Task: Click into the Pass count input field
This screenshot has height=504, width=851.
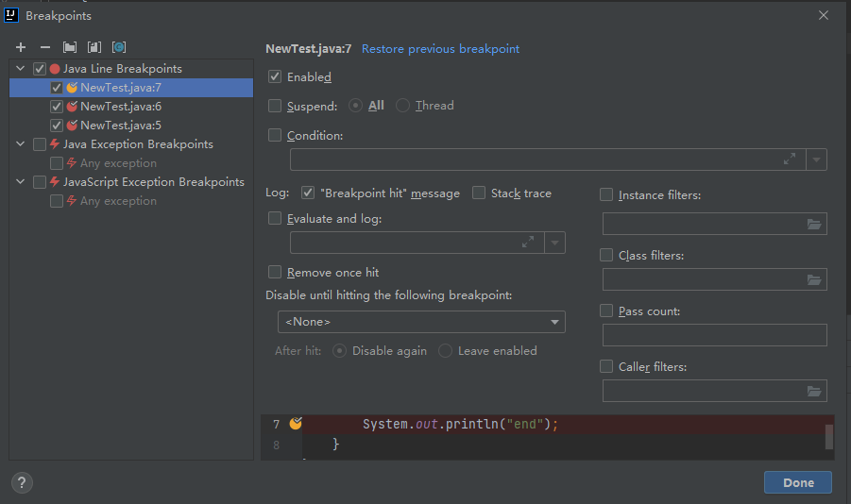Action: (x=714, y=335)
